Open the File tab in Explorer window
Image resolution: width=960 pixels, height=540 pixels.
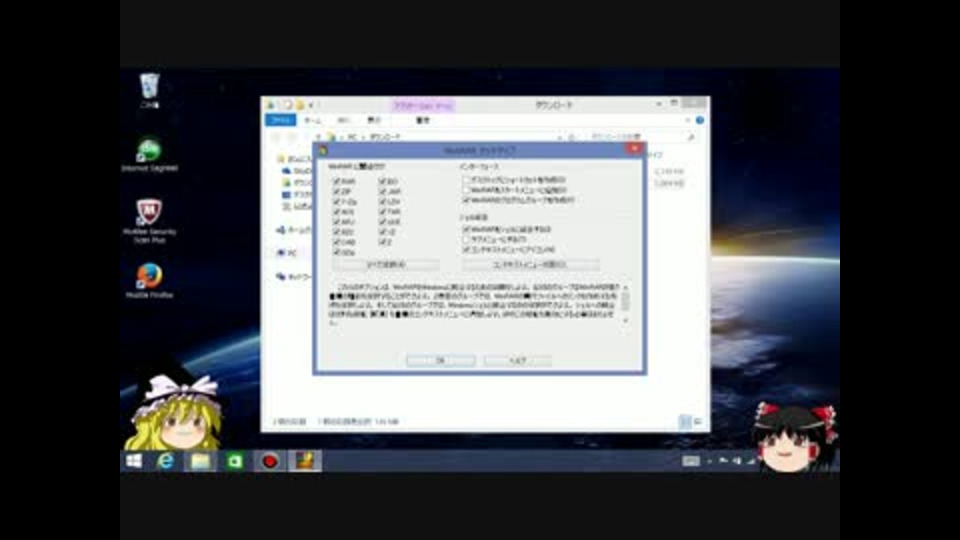[x=280, y=120]
